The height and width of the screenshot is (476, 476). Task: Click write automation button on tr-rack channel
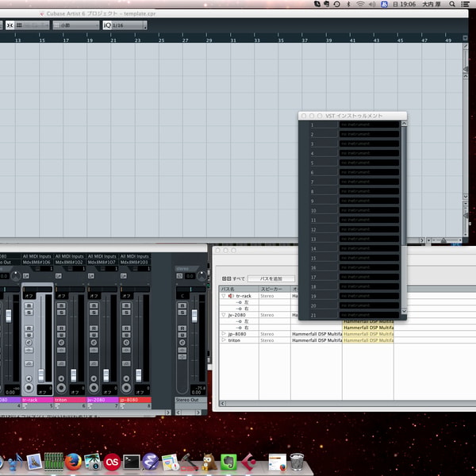(x=29, y=335)
